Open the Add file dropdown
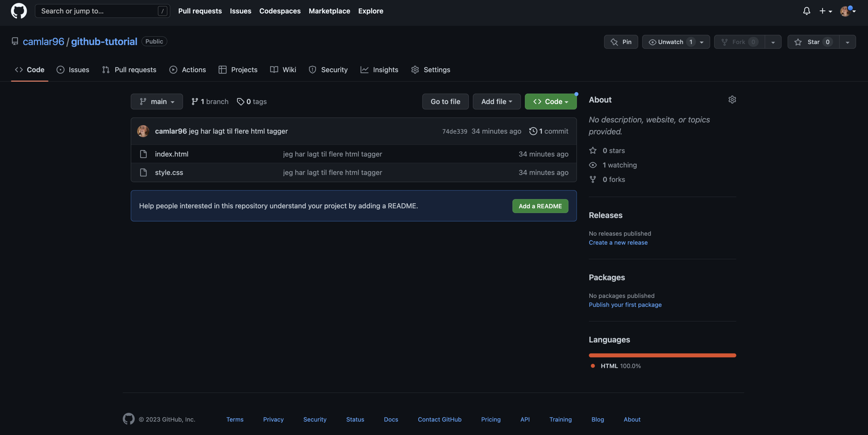This screenshot has width=868, height=435. pyautogui.click(x=496, y=102)
